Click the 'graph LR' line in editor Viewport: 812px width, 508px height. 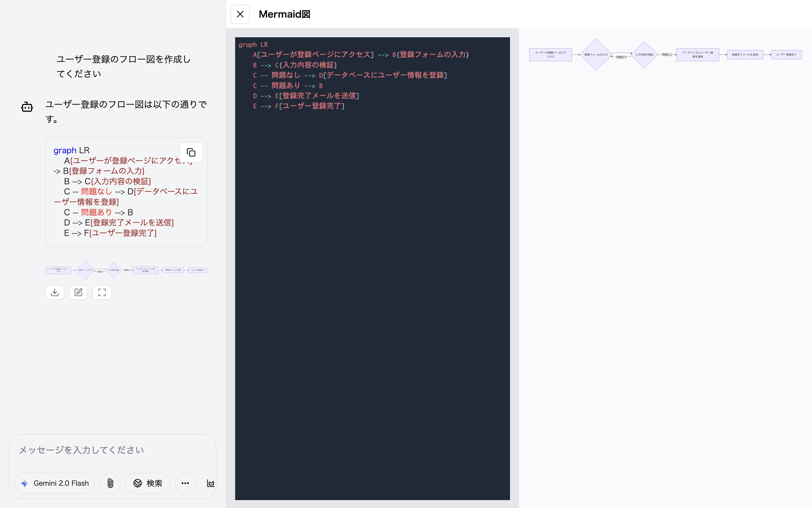253,45
